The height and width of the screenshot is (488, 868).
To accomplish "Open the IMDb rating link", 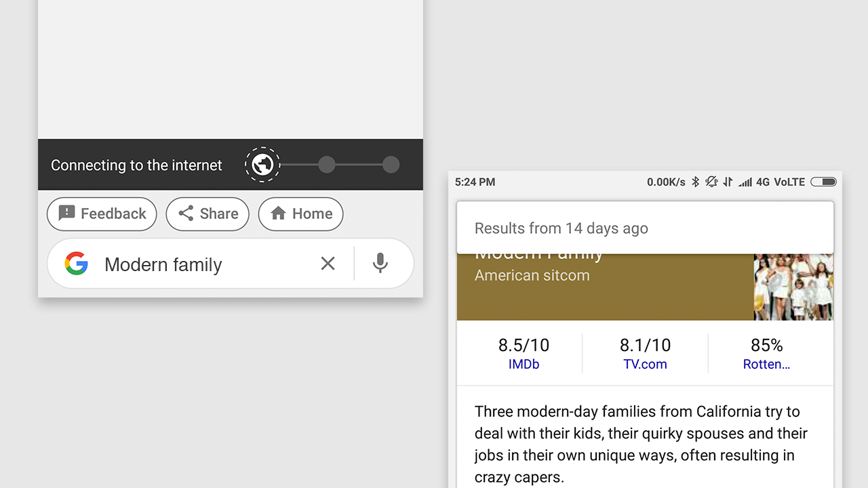I will click(524, 364).
